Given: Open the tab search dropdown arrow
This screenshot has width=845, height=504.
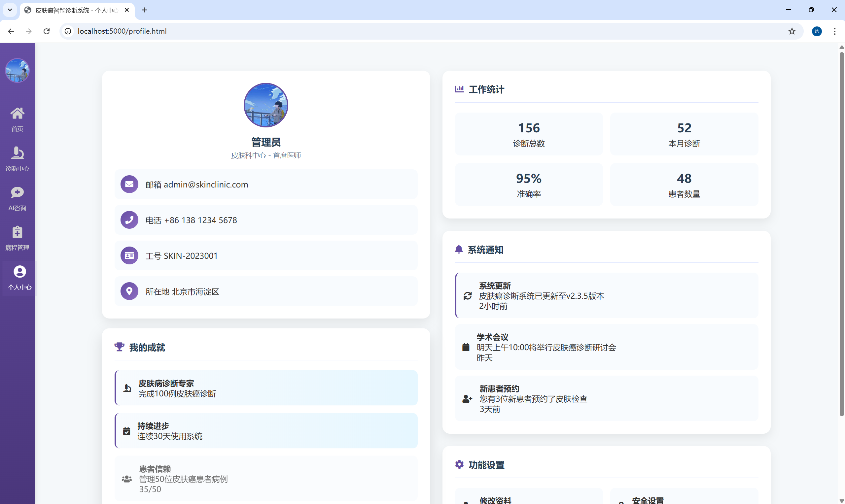Looking at the screenshot, I should 10,10.
